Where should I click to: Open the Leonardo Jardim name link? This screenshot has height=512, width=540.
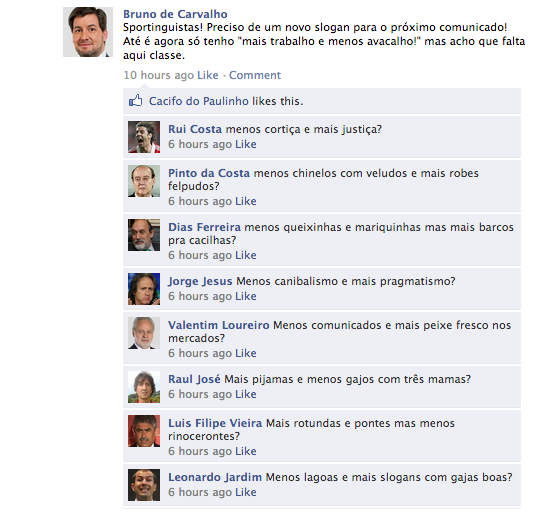tap(215, 477)
